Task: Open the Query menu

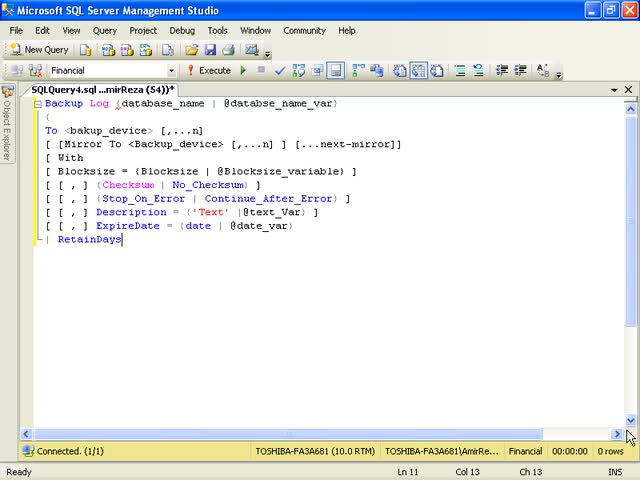Action: coord(105,31)
